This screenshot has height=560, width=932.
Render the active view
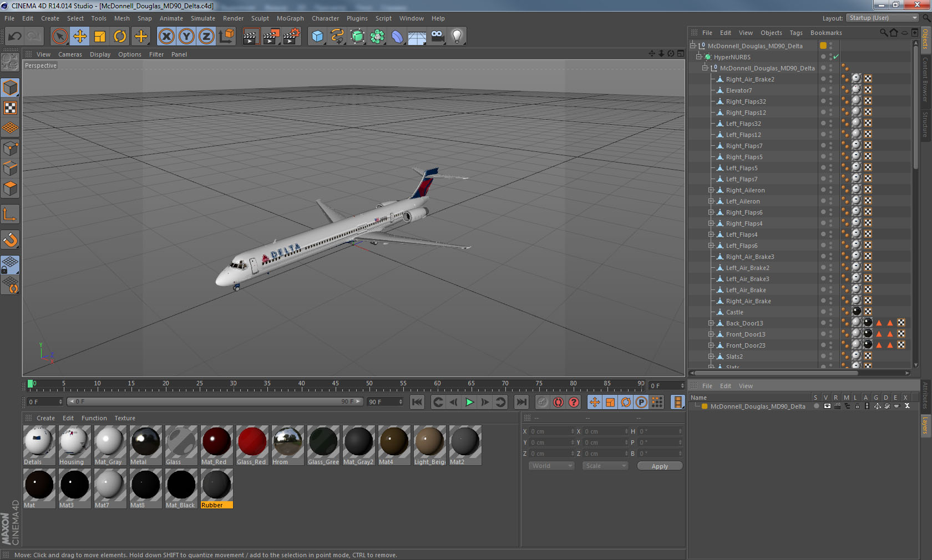251,37
